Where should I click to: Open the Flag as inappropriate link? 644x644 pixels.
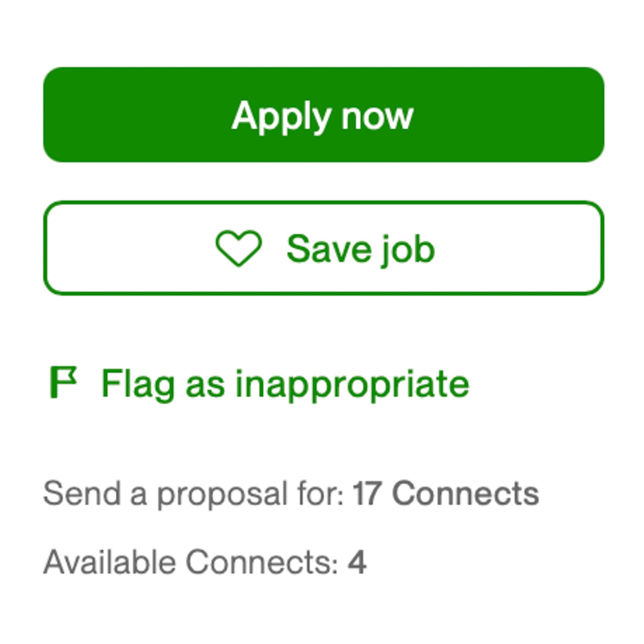point(285,383)
